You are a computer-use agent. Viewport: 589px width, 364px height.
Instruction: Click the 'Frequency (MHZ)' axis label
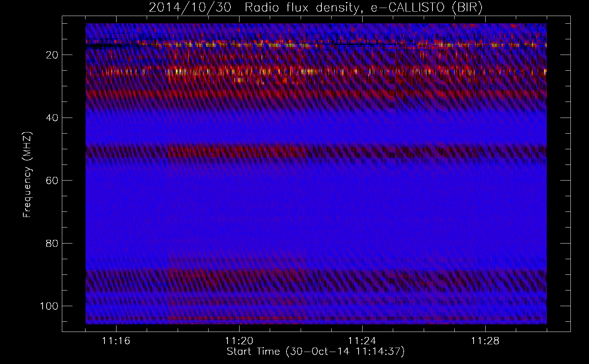point(27,175)
